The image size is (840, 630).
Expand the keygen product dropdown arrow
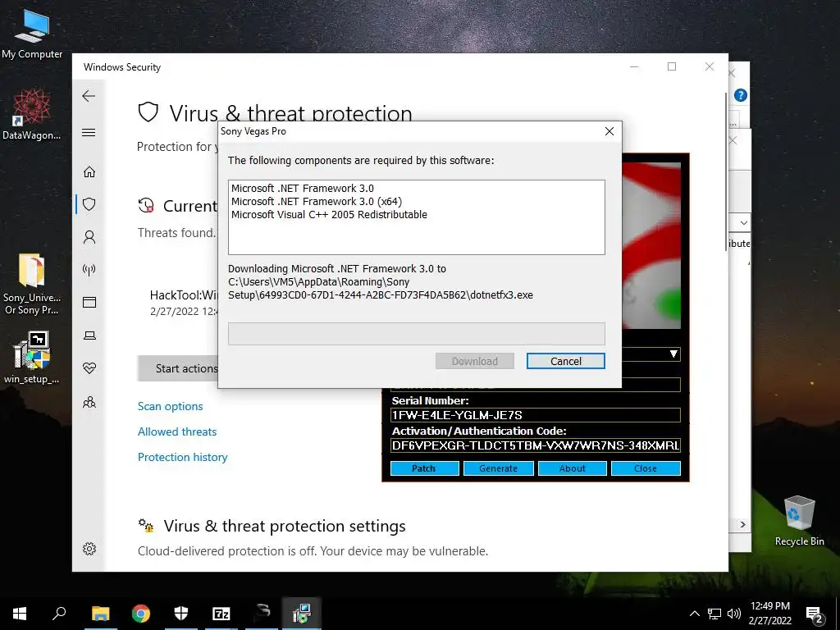click(x=673, y=354)
